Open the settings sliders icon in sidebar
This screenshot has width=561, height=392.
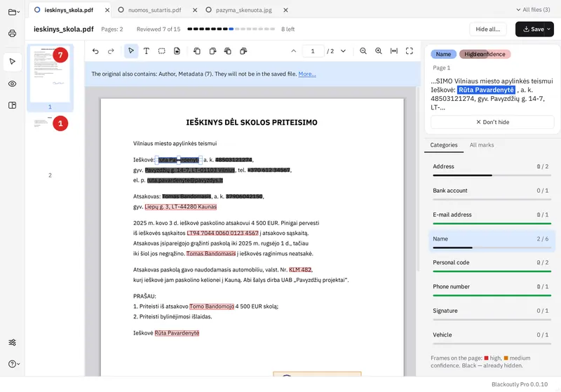coord(12,342)
